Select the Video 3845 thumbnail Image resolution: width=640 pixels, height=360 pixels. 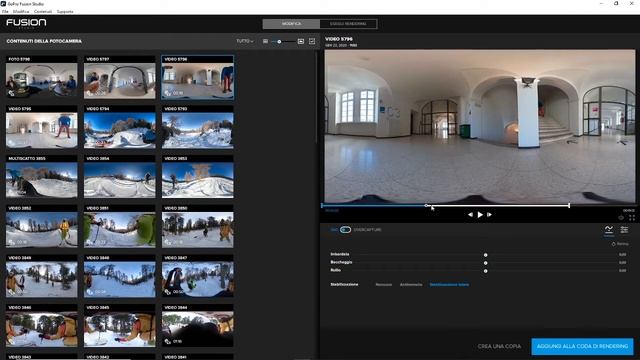click(x=120, y=326)
